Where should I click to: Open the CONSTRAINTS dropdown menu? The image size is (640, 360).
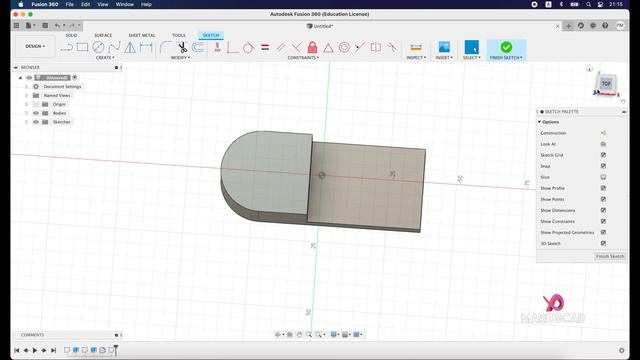click(x=303, y=58)
